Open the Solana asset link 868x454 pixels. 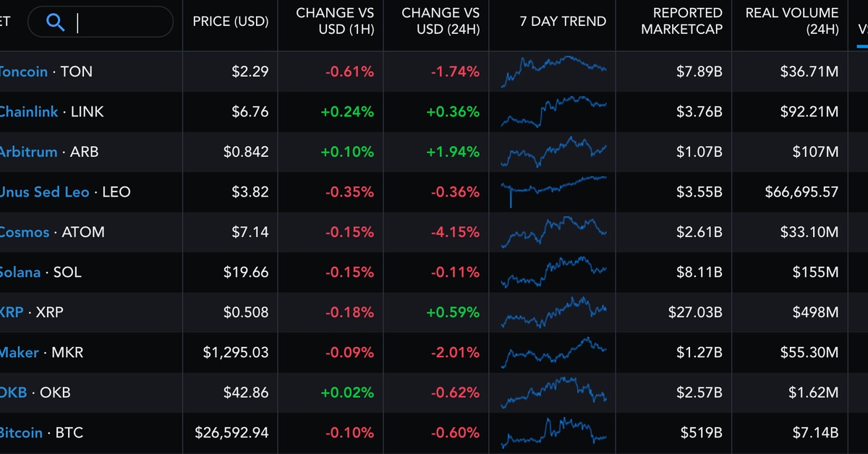(x=20, y=273)
